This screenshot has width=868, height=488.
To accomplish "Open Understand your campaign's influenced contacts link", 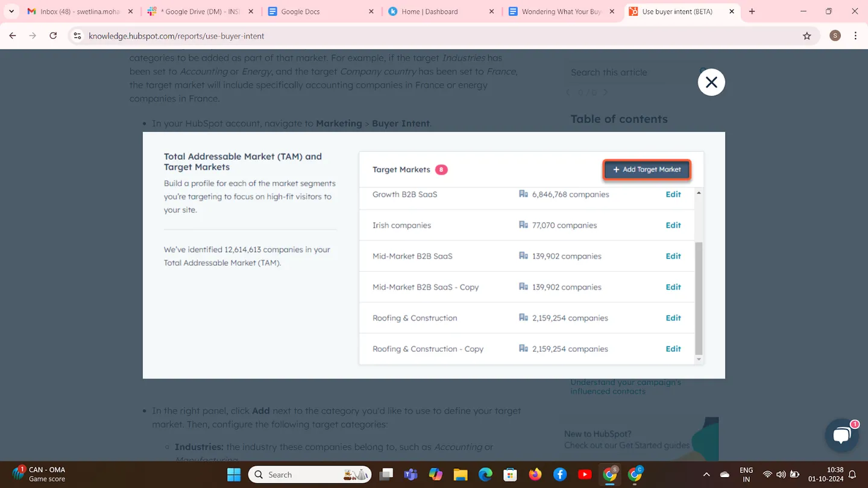I will (626, 387).
